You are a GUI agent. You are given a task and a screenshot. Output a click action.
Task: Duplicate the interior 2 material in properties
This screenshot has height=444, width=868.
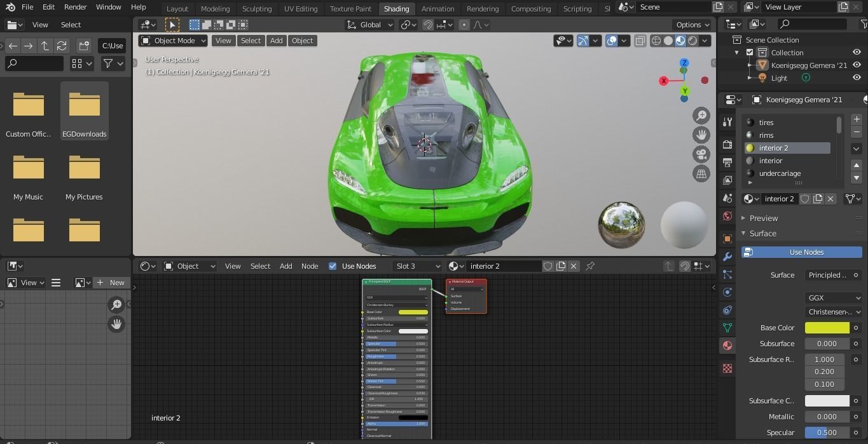[818, 199]
